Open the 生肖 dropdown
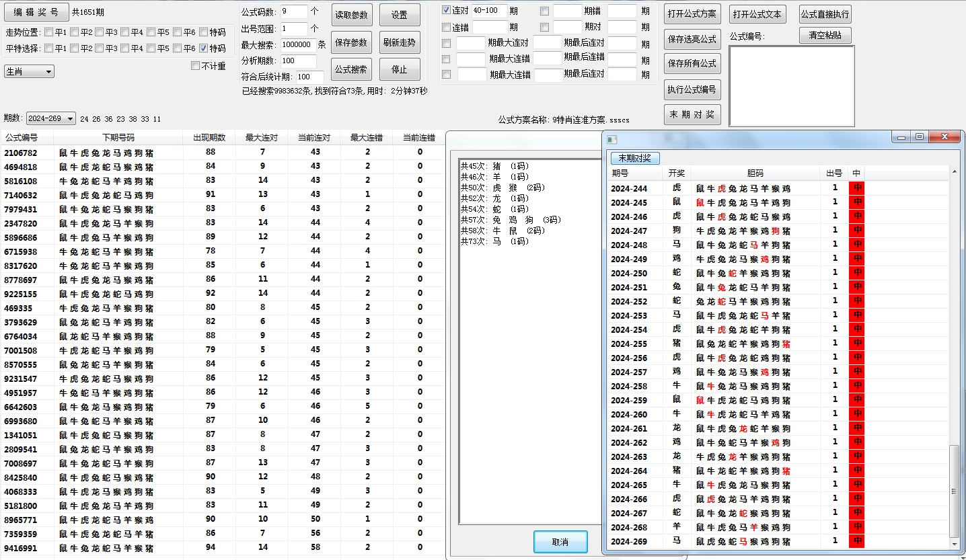The width and height of the screenshot is (966, 560). coord(29,71)
